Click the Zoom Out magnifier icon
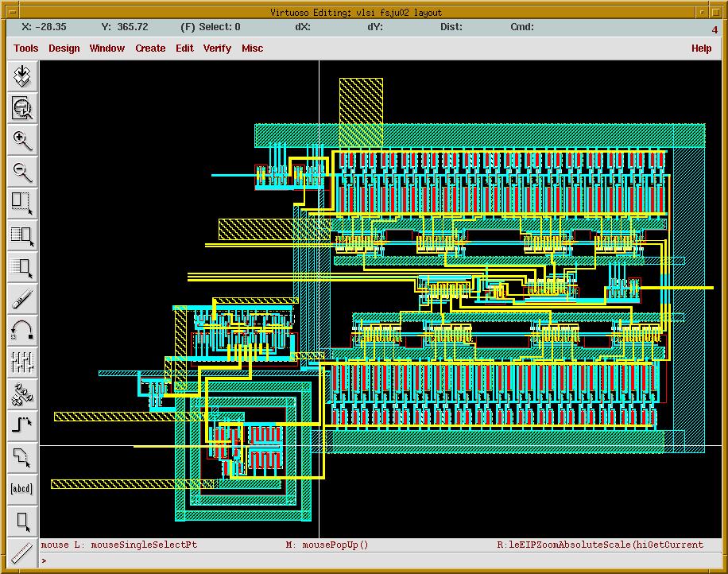This screenshot has height=574, width=728. [22, 171]
